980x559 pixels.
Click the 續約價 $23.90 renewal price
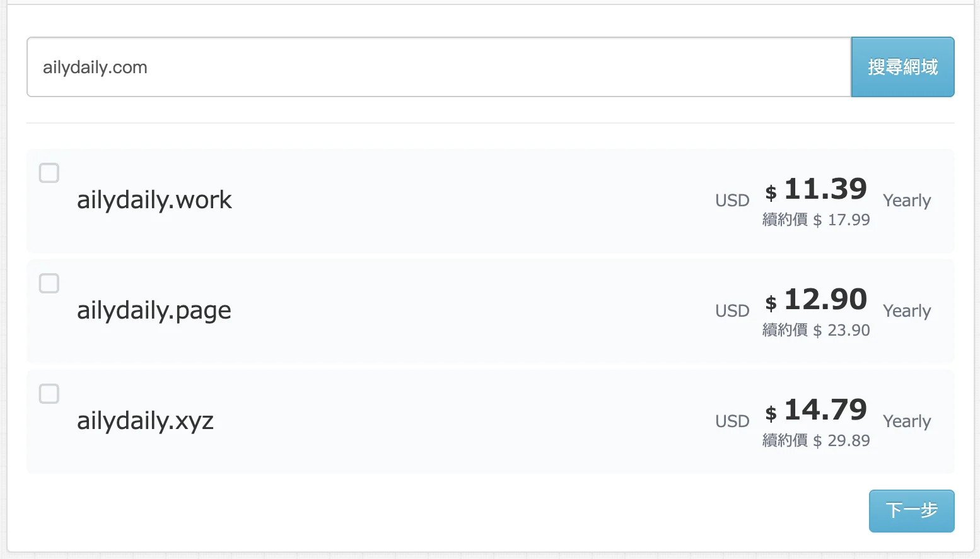click(x=816, y=330)
